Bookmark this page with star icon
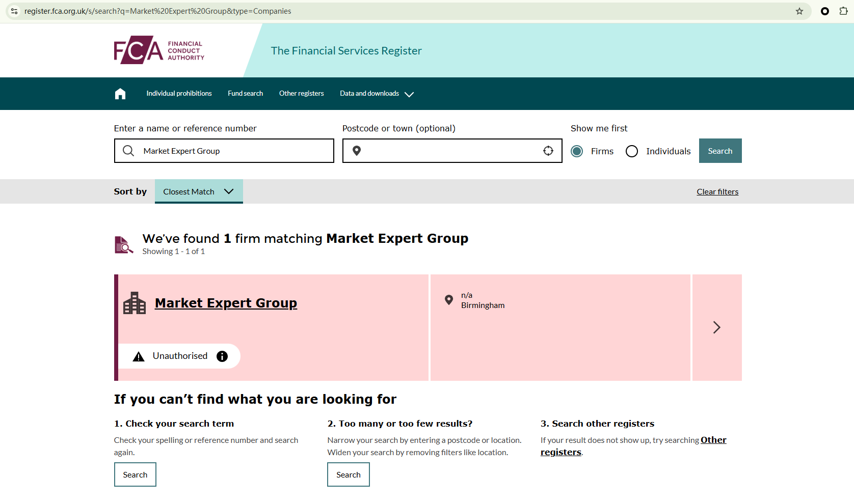The height and width of the screenshot is (504, 854). coord(799,11)
